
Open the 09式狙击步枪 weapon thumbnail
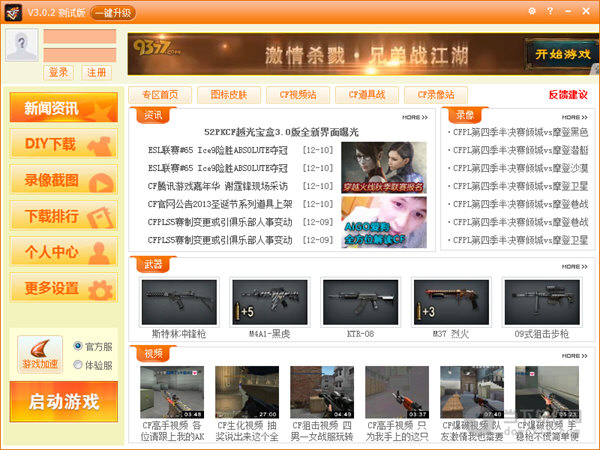click(x=542, y=302)
